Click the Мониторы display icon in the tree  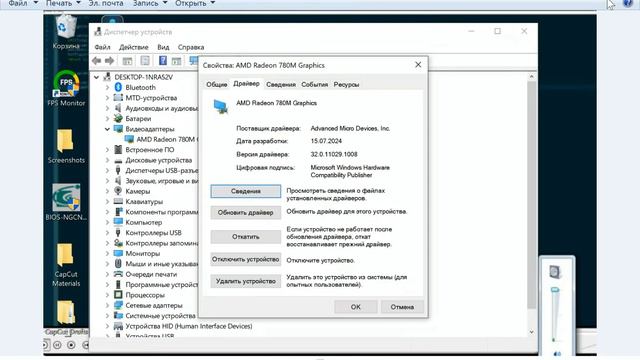(x=118, y=253)
